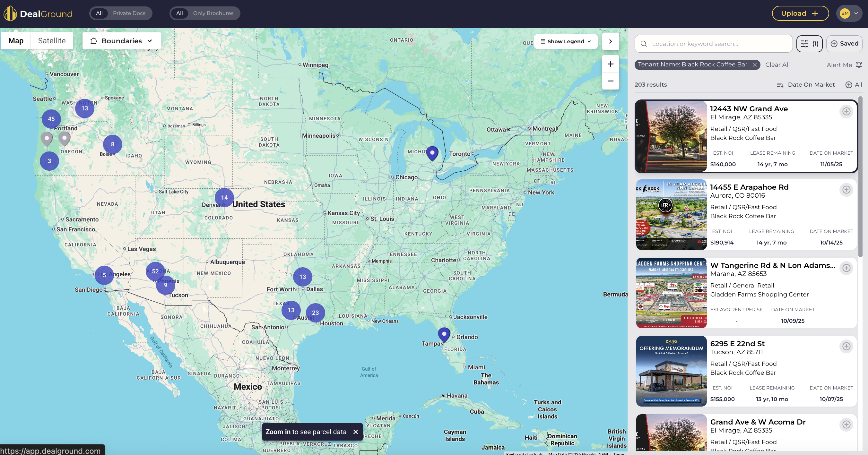Save the 12443 NW Grand Ave listing with the plus icon
The height and width of the screenshot is (455, 868).
(x=846, y=111)
